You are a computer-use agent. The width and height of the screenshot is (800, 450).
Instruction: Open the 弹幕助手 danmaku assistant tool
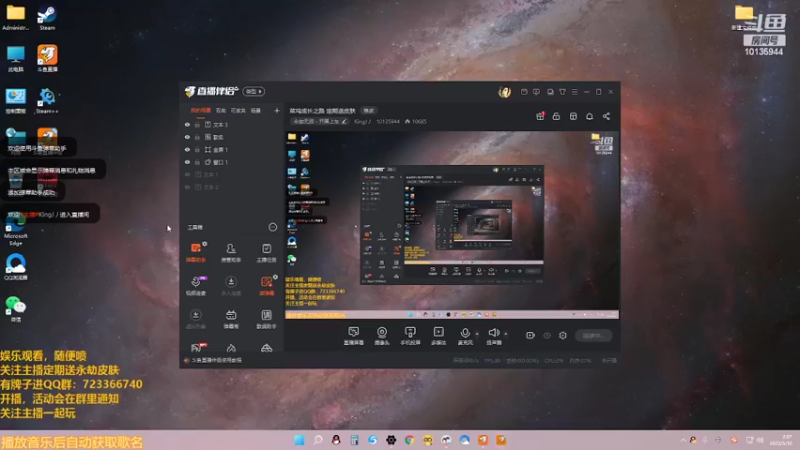196,252
